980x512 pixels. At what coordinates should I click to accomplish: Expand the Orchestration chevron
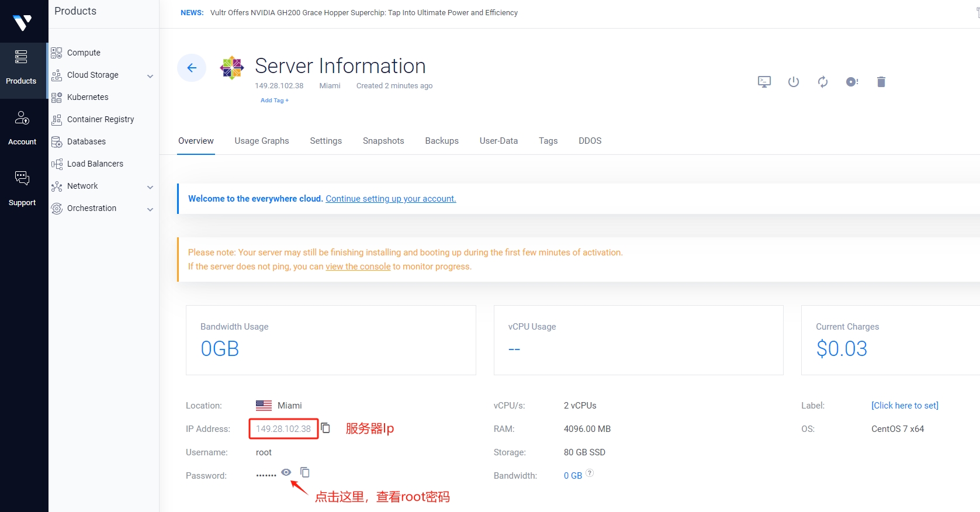pyautogui.click(x=150, y=209)
